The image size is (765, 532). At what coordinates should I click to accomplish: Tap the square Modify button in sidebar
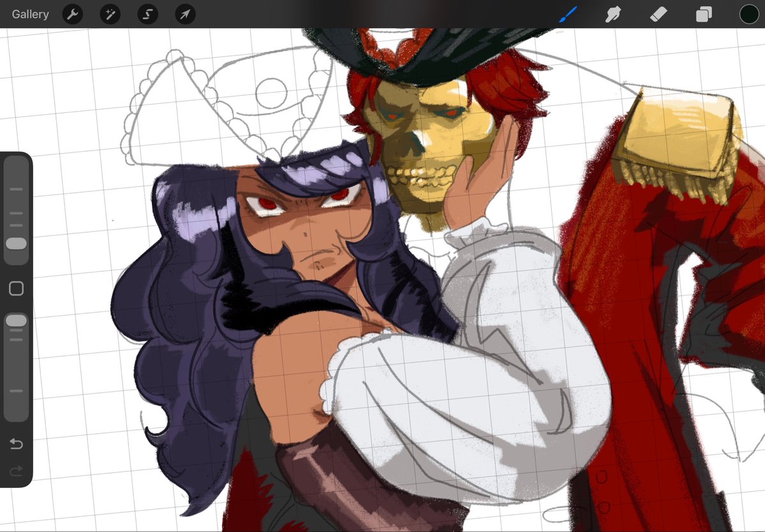[x=16, y=289]
